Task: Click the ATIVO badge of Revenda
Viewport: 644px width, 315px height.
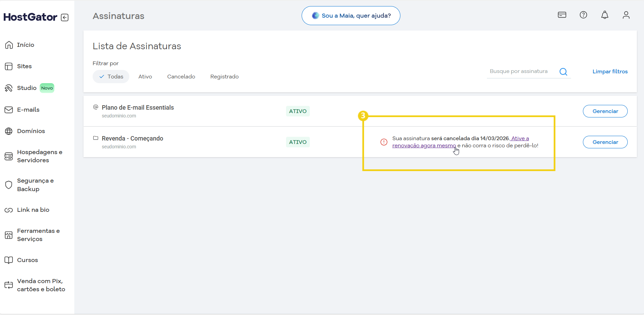Action: coord(298,142)
